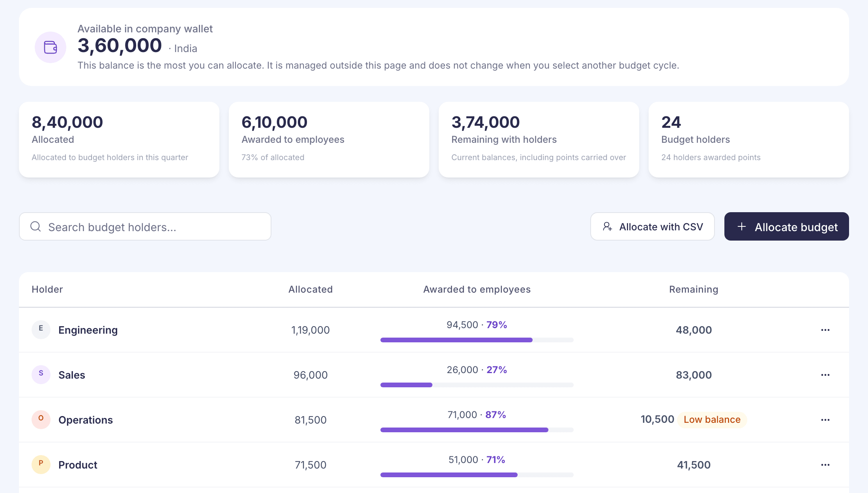The image size is (868, 493).
Task: Click the 6,10,000 Awarded to employees card
Action: pos(329,140)
